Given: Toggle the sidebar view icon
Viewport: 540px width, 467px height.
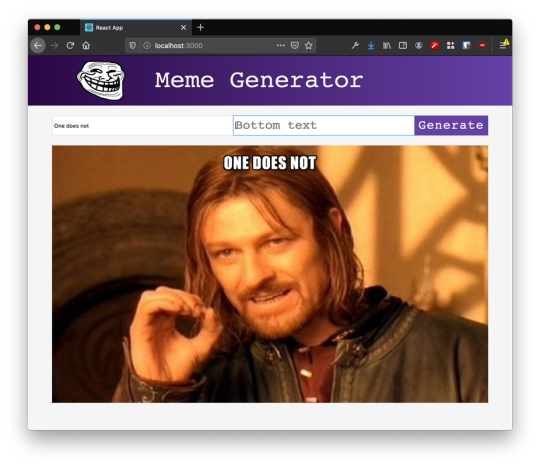Looking at the screenshot, I should [403, 45].
